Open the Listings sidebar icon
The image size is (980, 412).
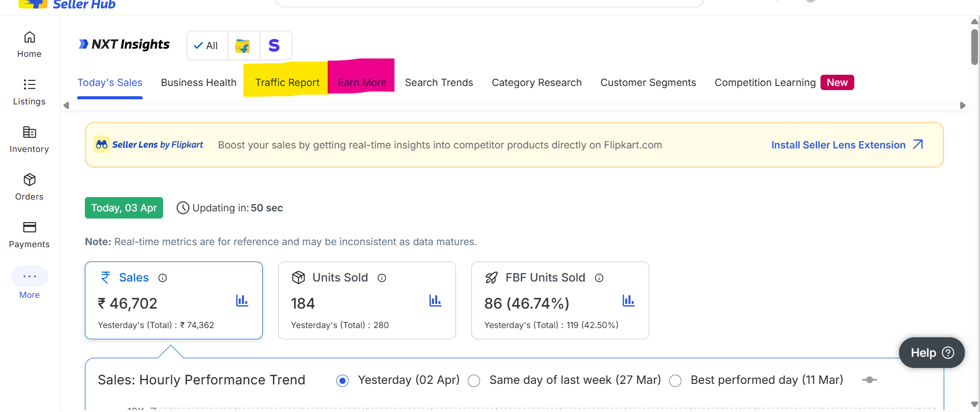(x=29, y=85)
